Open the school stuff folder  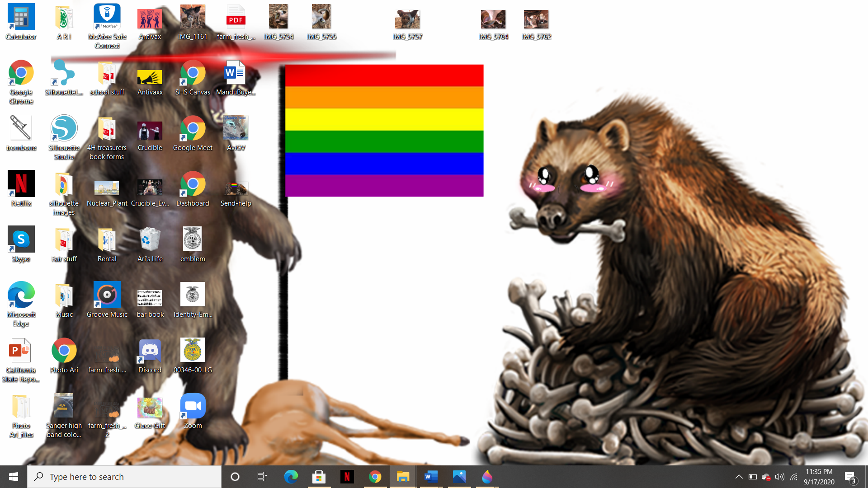(107, 74)
